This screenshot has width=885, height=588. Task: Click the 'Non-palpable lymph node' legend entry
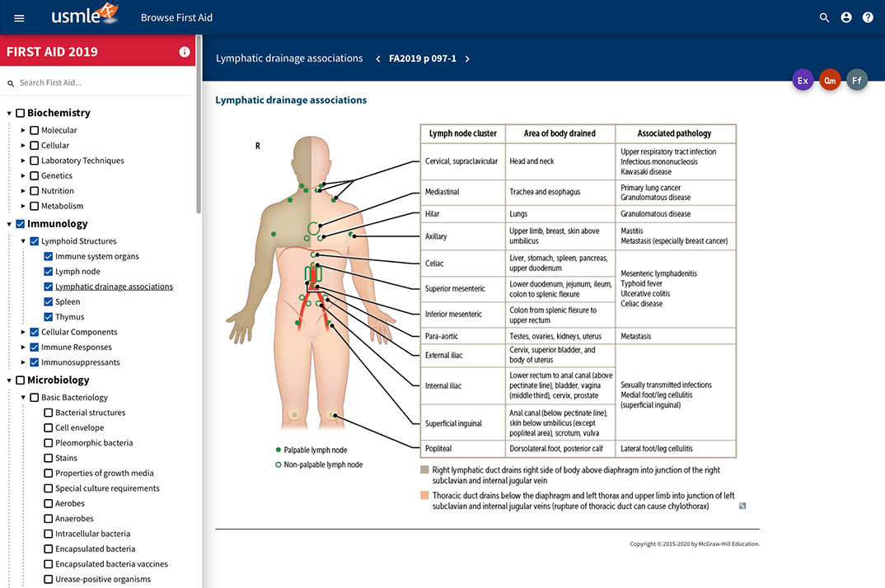(x=319, y=465)
